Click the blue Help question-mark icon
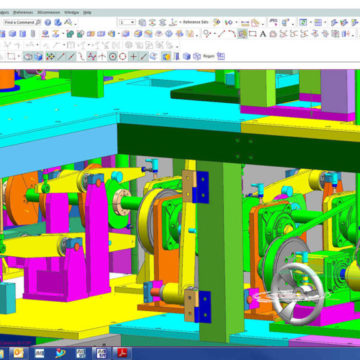The width and height of the screenshot is (360, 360). [48, 23]
